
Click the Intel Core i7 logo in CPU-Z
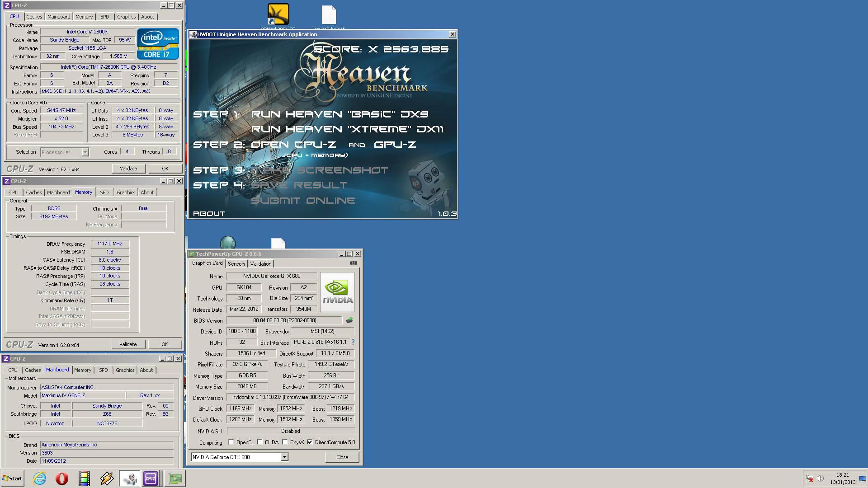click(x=158, y=44)
